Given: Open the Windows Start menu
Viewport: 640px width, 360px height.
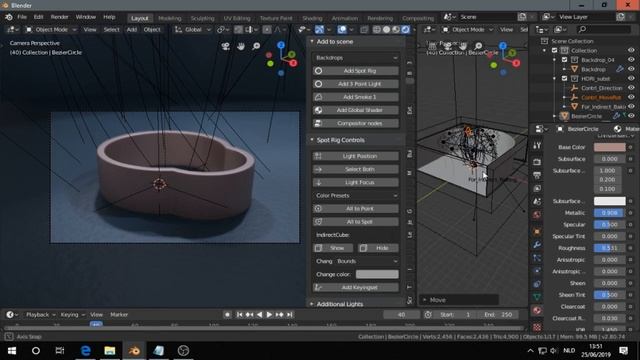Looking at the screenshot, I should pyautogui.click(x=11, y=351).
